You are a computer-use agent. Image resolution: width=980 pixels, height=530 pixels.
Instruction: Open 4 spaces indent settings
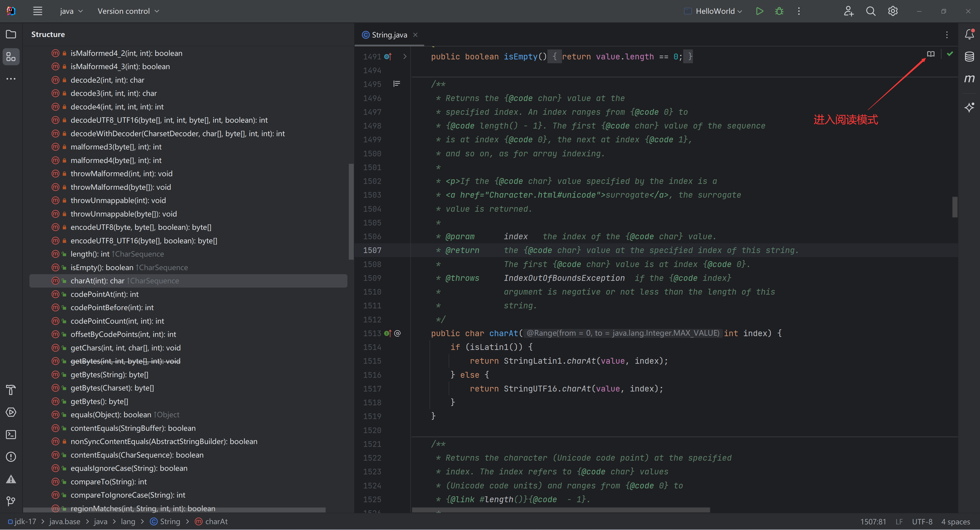956,522
